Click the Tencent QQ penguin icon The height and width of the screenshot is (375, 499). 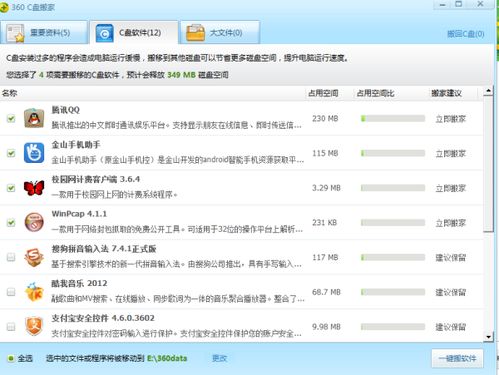click(34, 118)
